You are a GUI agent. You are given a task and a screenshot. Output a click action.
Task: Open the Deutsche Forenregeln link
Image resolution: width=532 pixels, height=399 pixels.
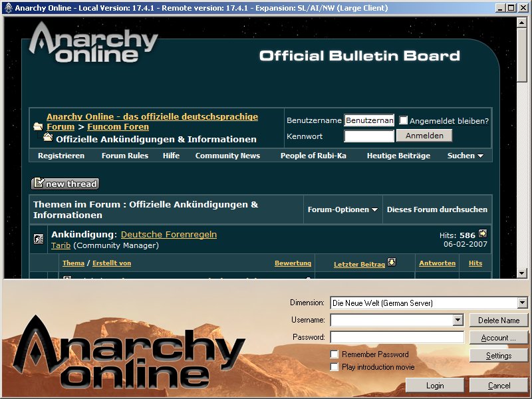pyautogui.click(x=169, y=235)
